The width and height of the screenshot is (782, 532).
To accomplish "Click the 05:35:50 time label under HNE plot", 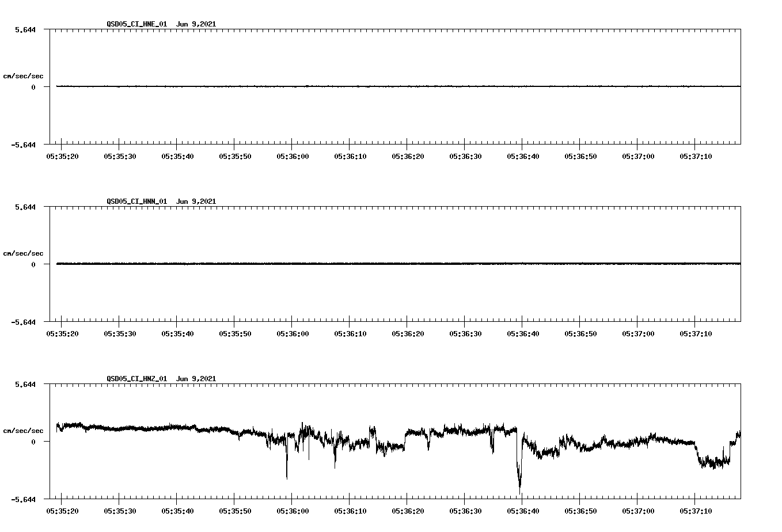I will click(x=235, y=157).
